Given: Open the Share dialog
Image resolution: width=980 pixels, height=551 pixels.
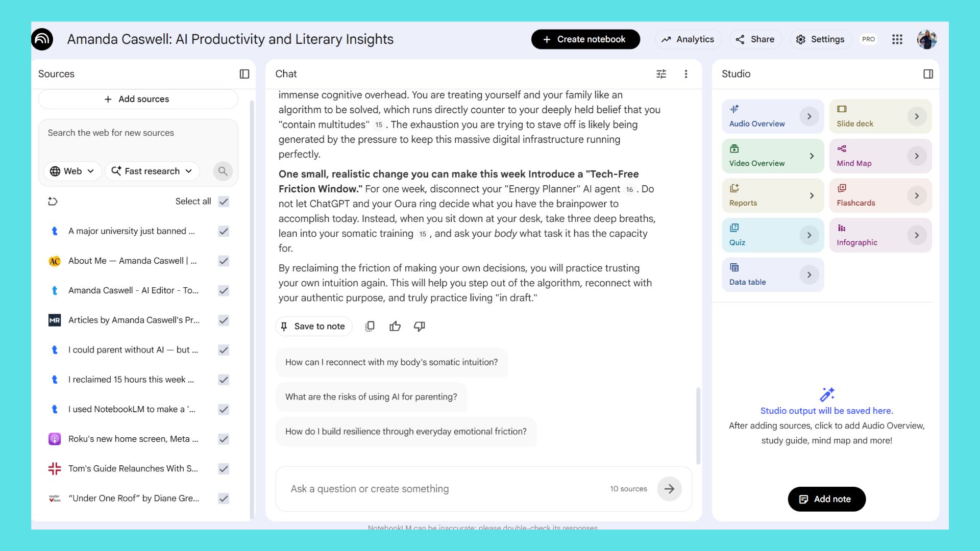Looking at the screenshot, I should point(755,39).
